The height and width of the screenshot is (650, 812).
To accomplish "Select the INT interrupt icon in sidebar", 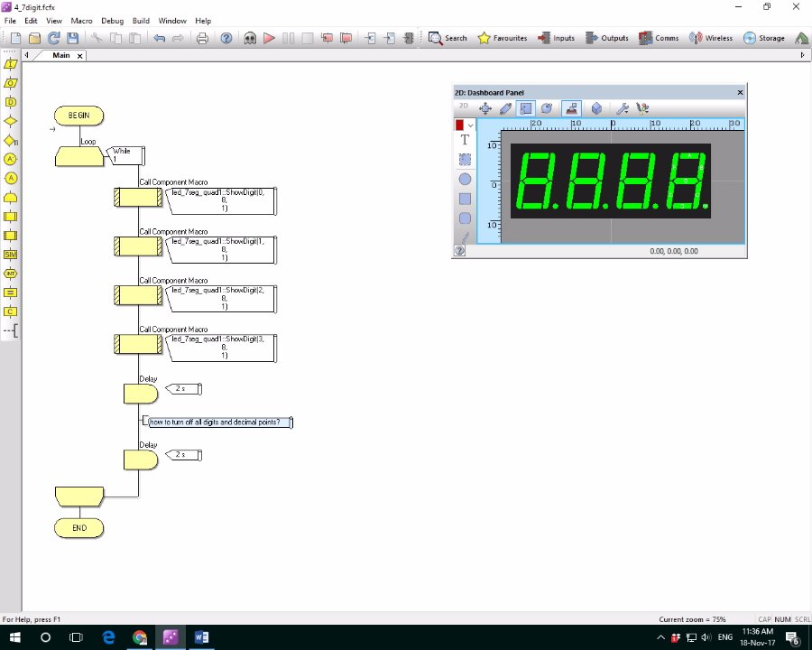I will tap(10, 274).
